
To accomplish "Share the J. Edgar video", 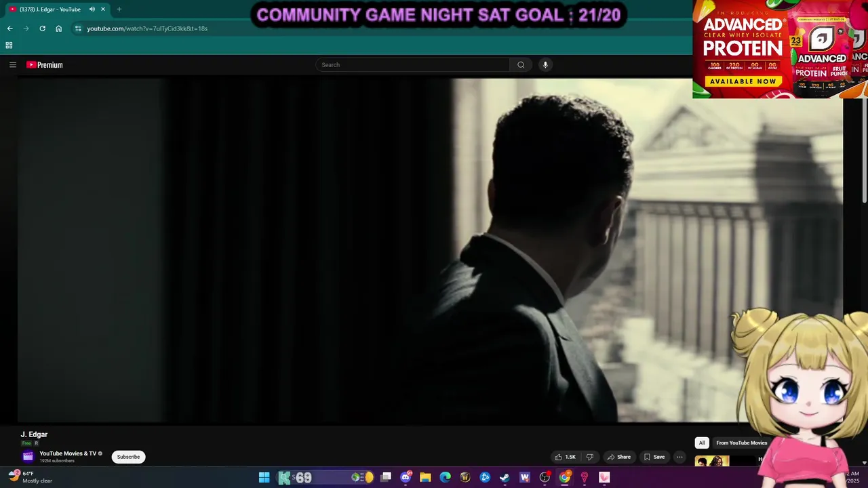I will pos(619,457).
